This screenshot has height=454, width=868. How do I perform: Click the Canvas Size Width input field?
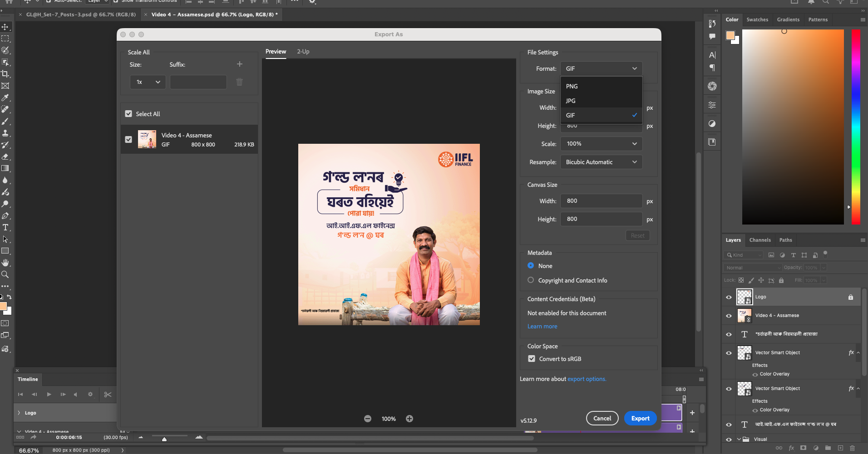pos(601,201)
